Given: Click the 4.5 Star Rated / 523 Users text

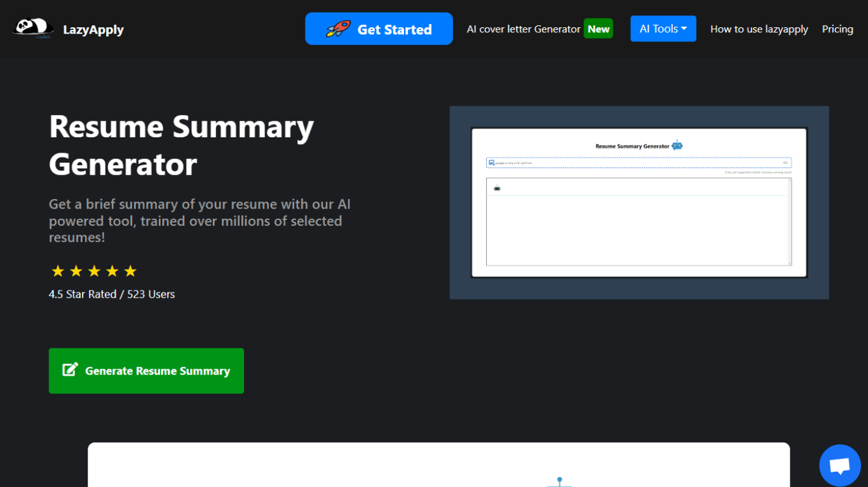Looking at the screenshot, I should point(112,294).
